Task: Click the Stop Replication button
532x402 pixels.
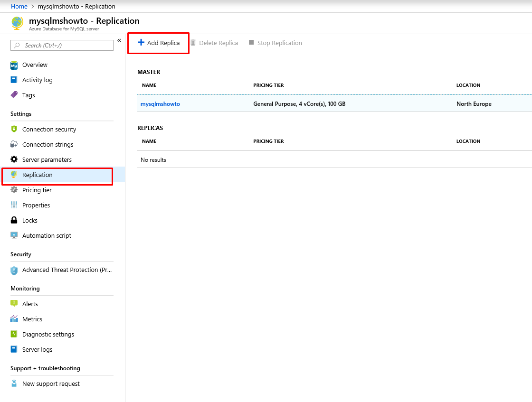Action: 275,43
